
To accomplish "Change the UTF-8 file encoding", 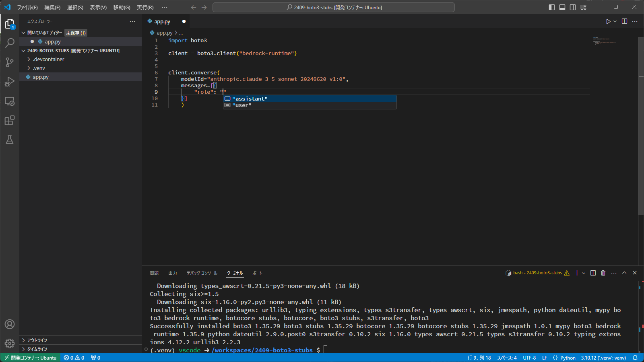I will (x=529, y=358).
